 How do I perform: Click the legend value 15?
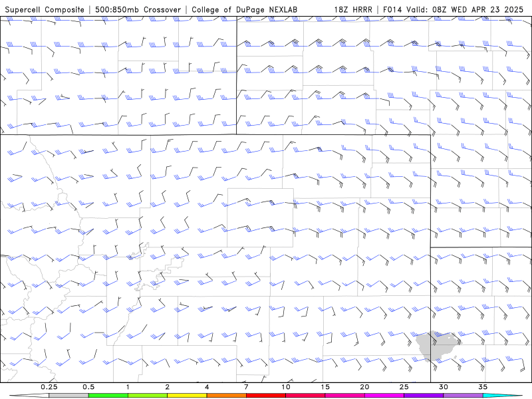325,387
